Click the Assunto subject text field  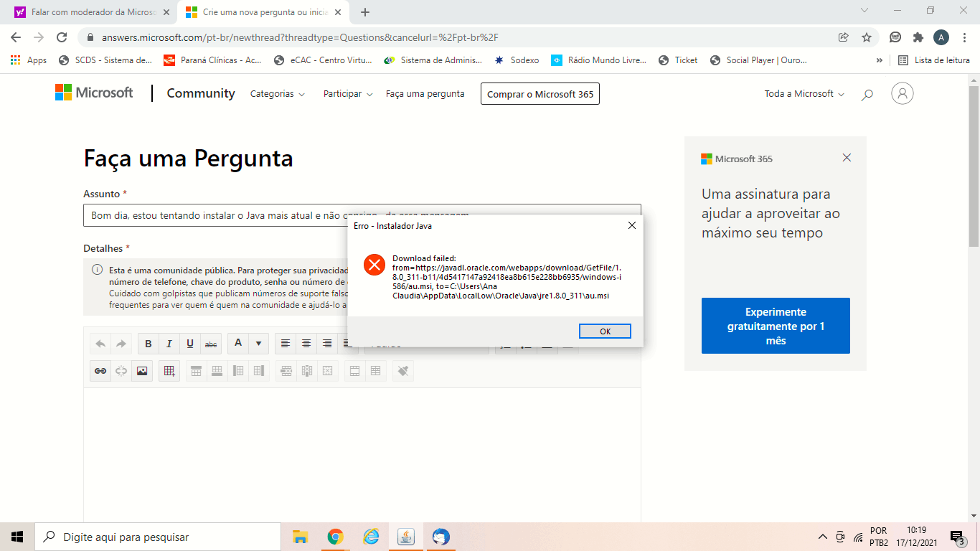362,215
